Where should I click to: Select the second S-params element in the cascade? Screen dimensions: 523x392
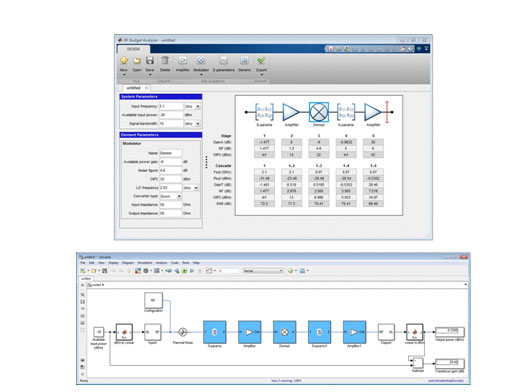(346, 112)
